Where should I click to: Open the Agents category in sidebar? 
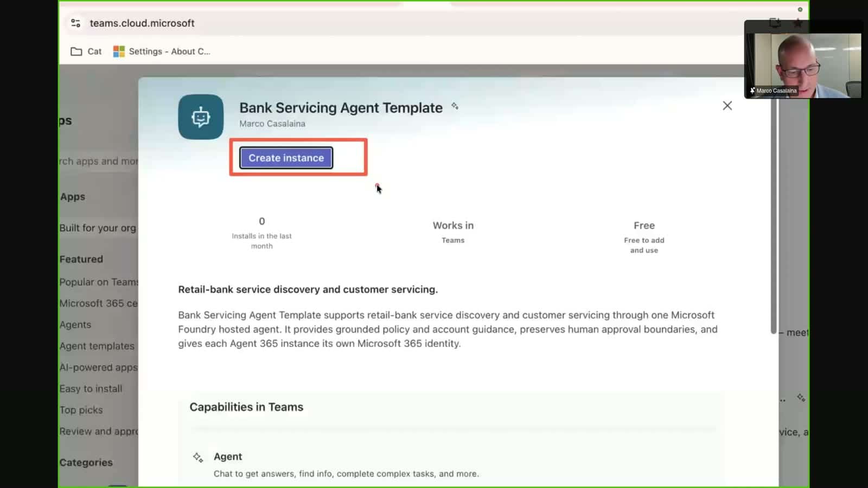(x=75, y=325)
